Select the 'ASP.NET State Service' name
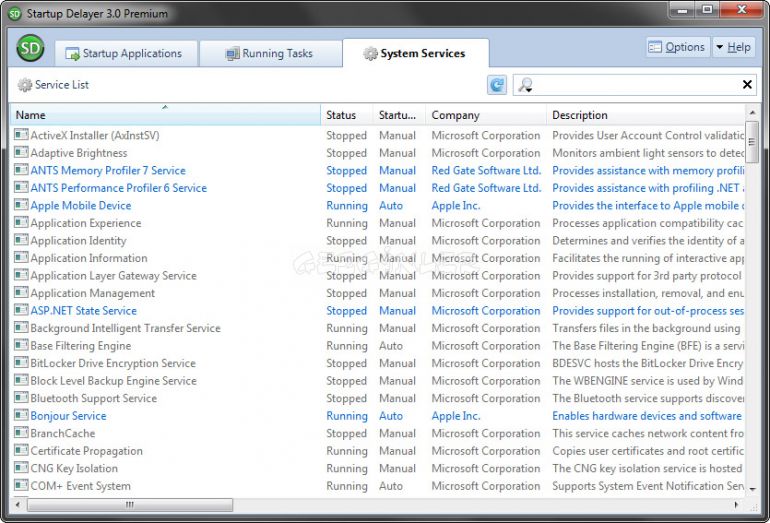770x523 pixels. pos(83,311)
